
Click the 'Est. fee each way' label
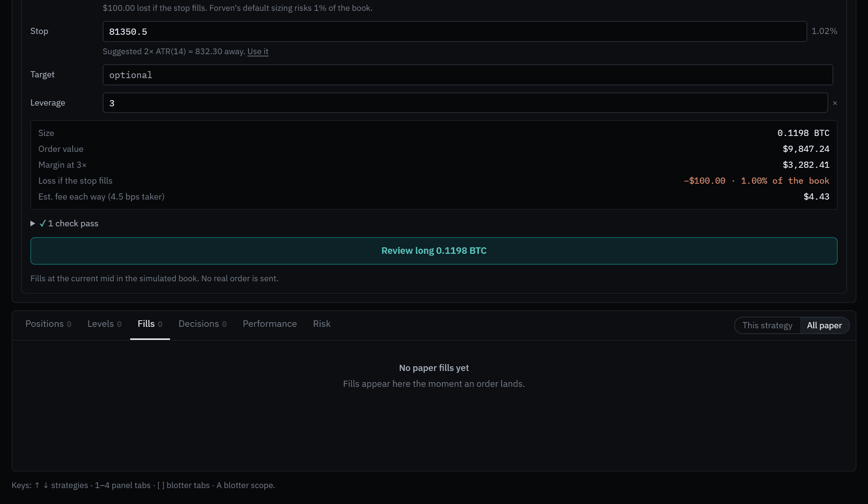pos(101,197)
